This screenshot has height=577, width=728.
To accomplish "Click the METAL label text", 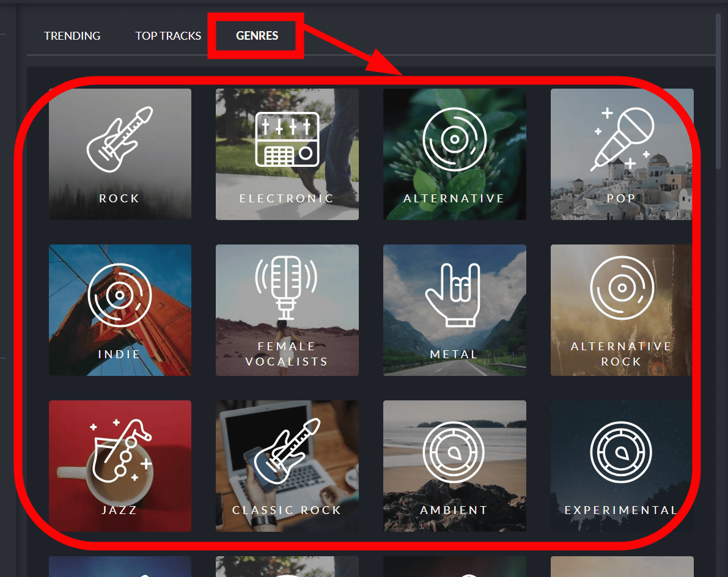I will pyautogui.click(x=454, y=354).
